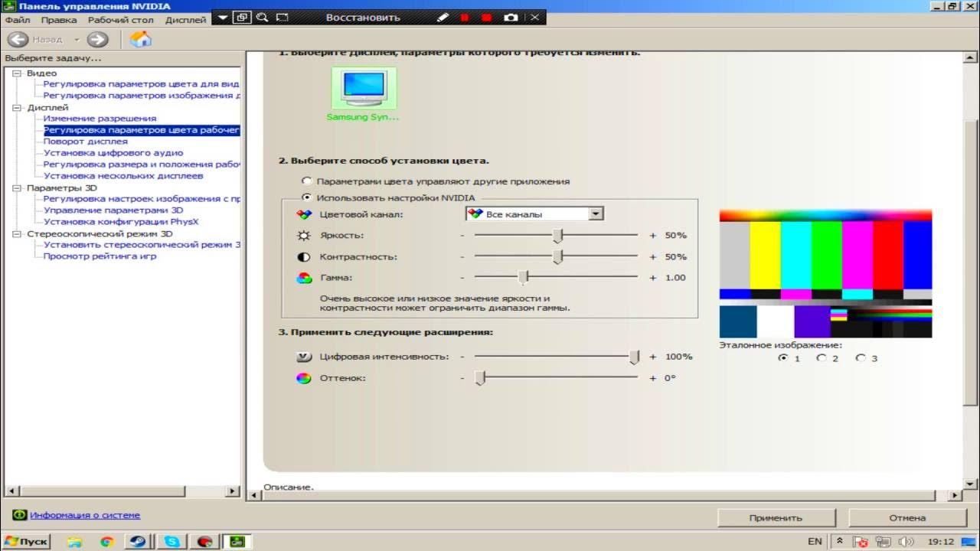980x551 pixels.
Task: Open the home page house icon
Action: coord(141,39)
